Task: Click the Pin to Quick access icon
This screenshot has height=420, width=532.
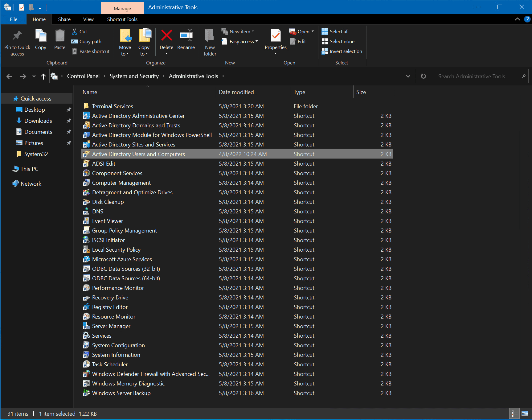Action: point(17,35)
